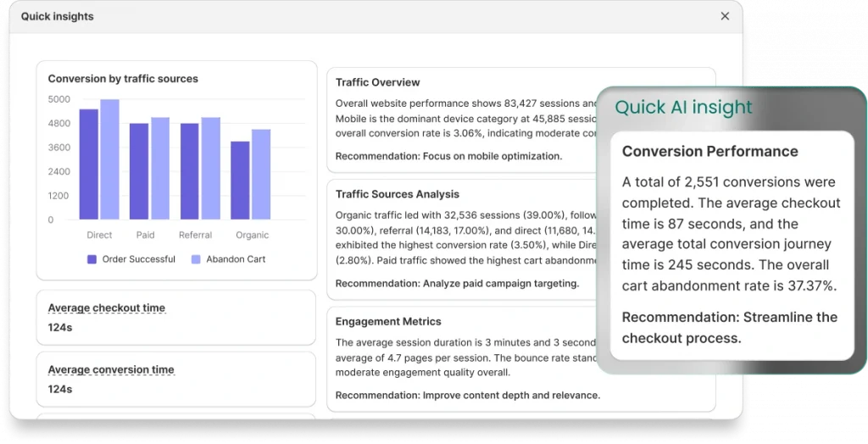Screen dimensions: 868x444
Task: Close the Quick insights dialog
Action: point(725,16)
